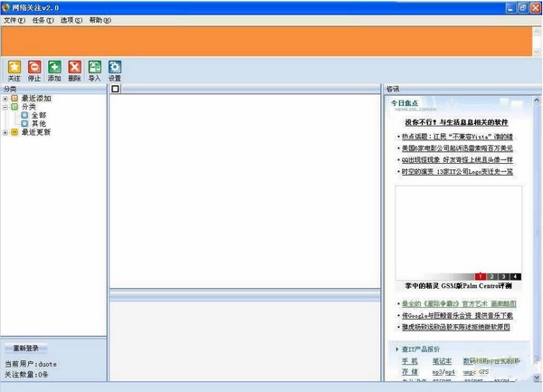Viewport: 543px width, 392px height.
Task: Select the 其他 category tree item
Action: tap(38, 124)
